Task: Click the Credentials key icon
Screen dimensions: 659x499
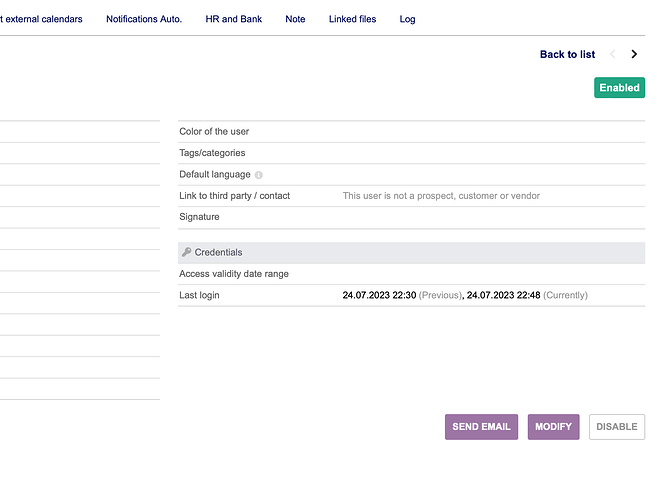Action: tap(187, 252)
